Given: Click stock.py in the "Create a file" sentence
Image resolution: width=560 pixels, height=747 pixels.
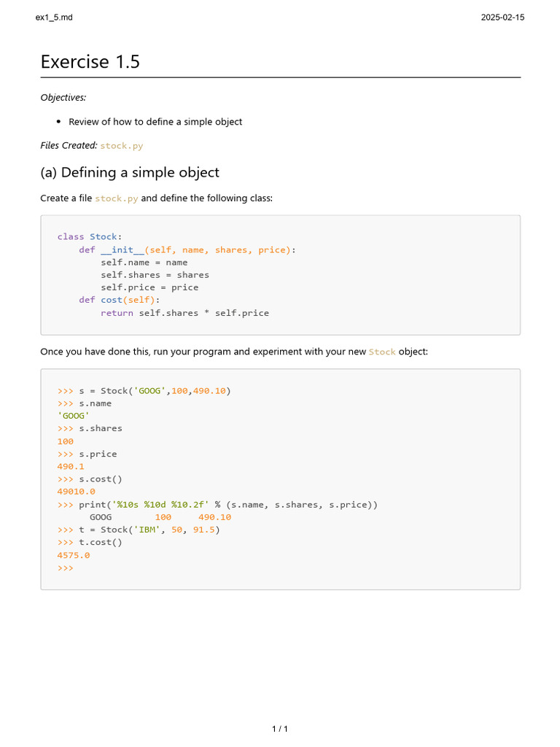Looking at the screenshot, I should click(117, 198).
